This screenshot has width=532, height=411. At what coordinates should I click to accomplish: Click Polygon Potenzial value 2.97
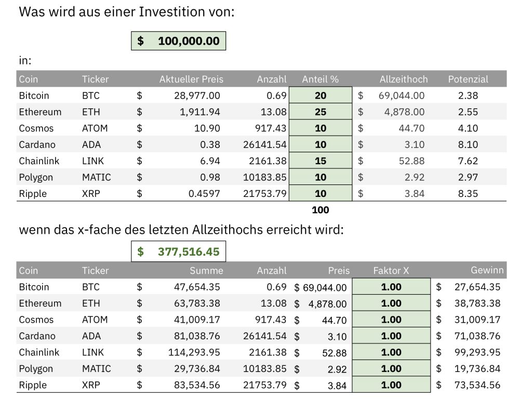[x=468, y=177]
